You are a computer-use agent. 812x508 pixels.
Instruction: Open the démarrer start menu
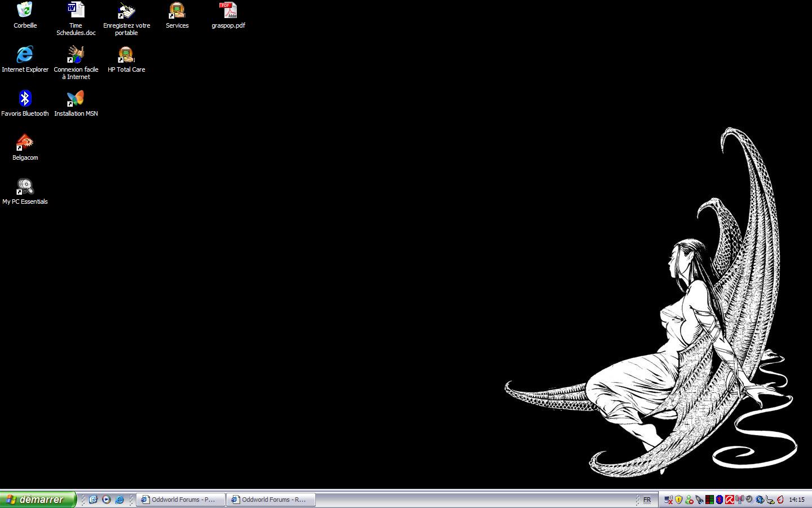[38, 500]
